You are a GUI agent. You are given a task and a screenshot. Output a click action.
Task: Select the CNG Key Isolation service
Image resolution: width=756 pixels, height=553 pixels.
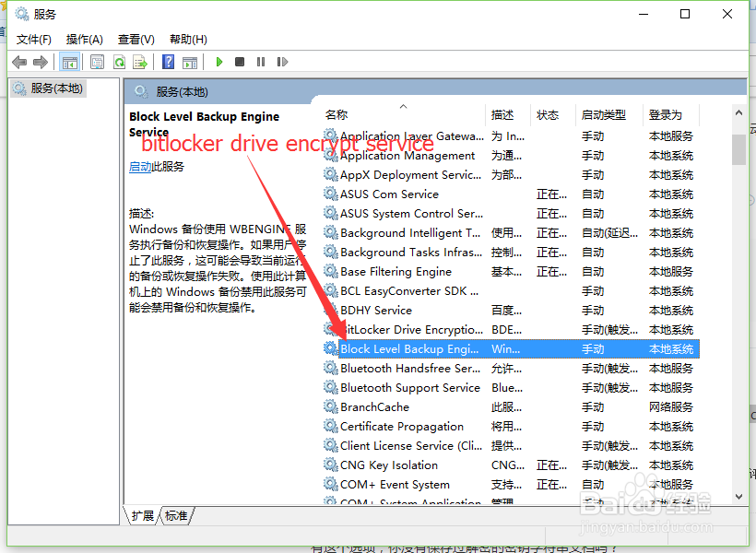coord(511,465)
